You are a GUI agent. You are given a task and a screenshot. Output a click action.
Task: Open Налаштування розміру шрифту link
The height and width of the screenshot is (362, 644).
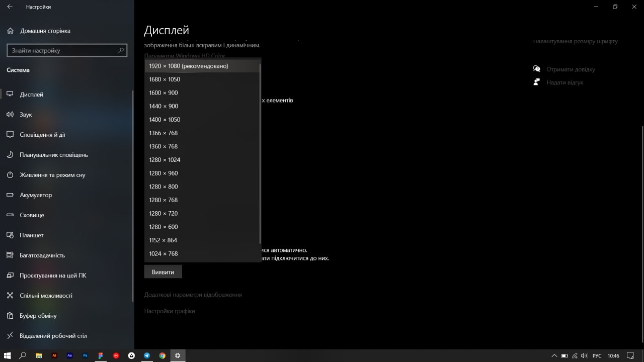[x=576, y=42]
